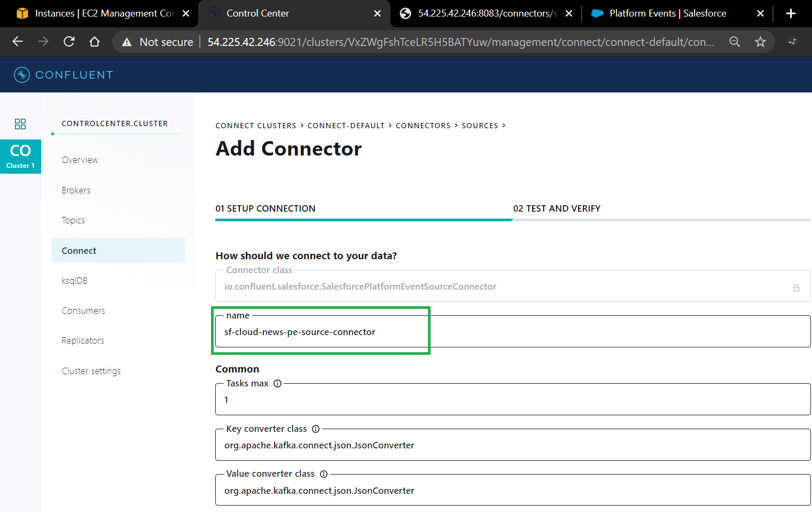Go back to the previous page
This screenshot has height=512, width=812.
click(18, 42)
